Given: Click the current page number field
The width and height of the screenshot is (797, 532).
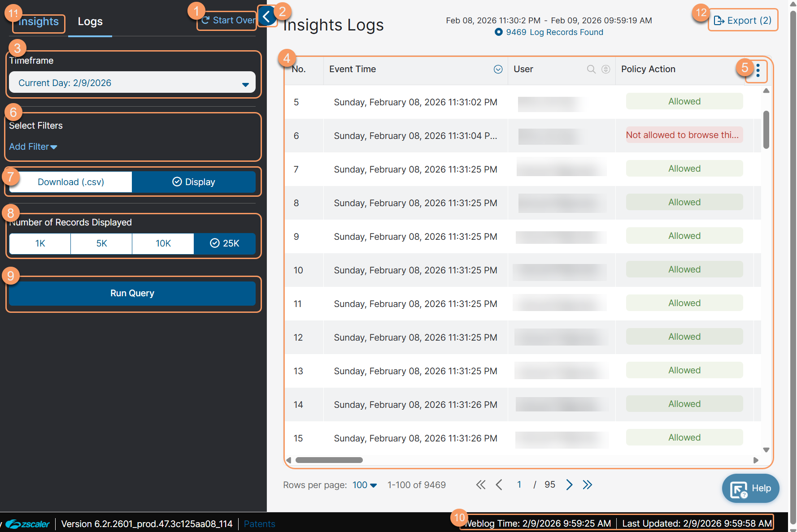Looking at the screenshot, I should point(519,484).
